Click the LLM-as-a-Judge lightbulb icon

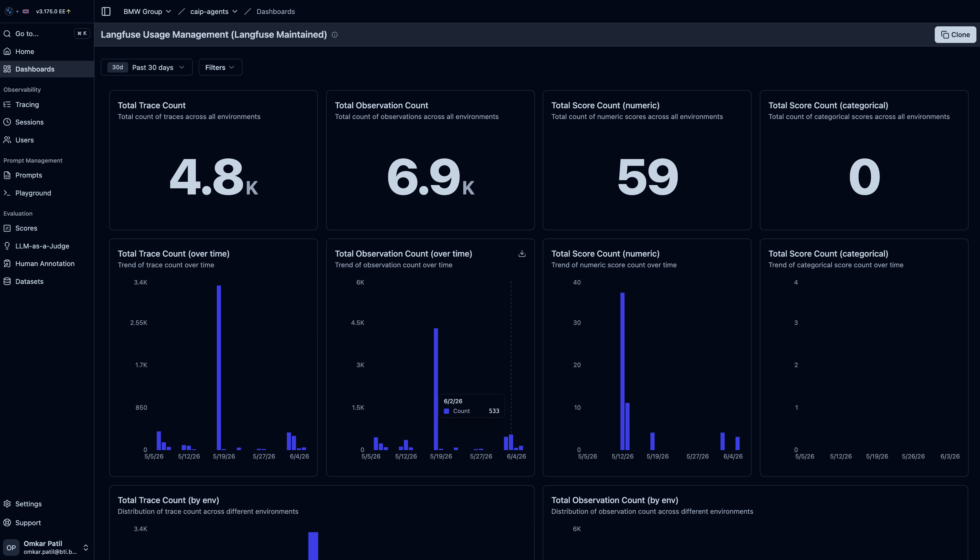(x=7, y=246)
